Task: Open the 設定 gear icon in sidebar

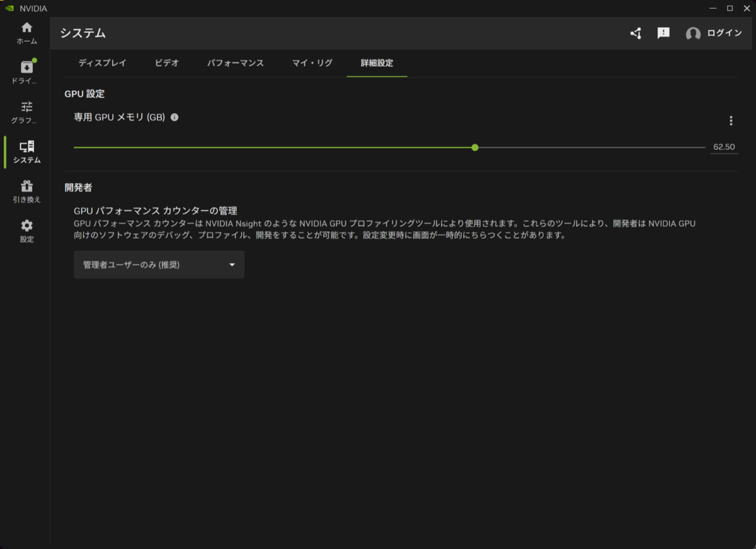Action: [x=26, y=231]
